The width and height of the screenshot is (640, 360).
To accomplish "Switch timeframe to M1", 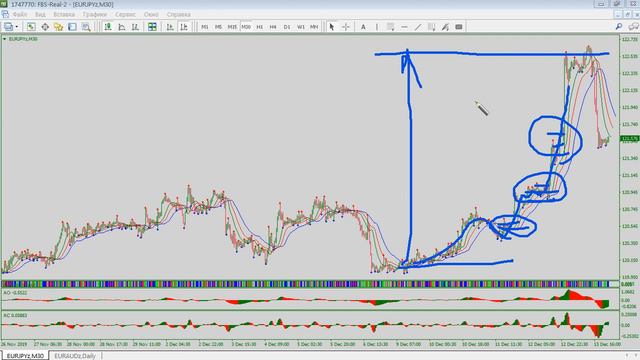I will (204, 27).
